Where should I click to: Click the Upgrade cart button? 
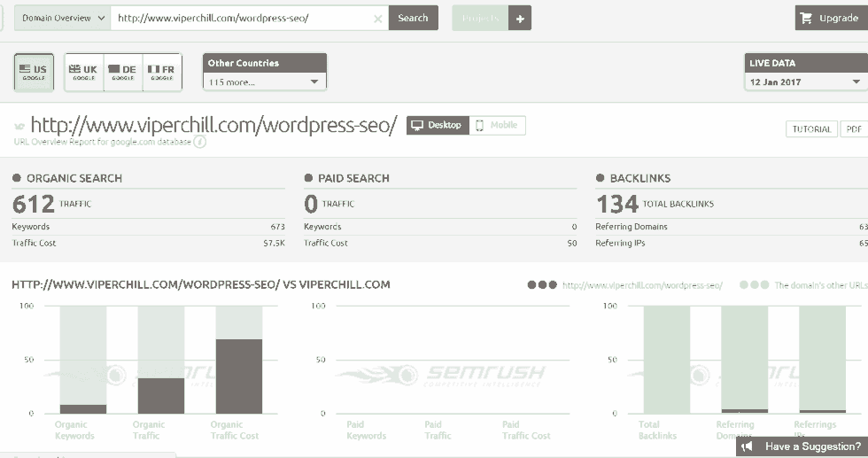(832, 18)
